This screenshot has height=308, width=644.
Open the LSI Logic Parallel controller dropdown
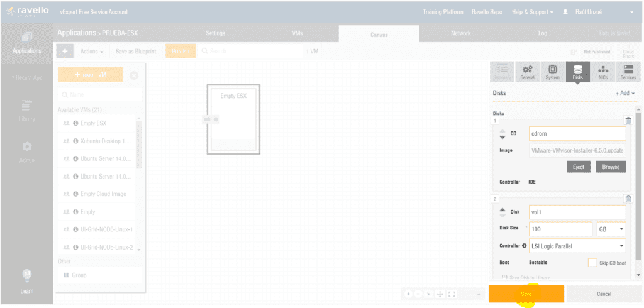(577, 246)
